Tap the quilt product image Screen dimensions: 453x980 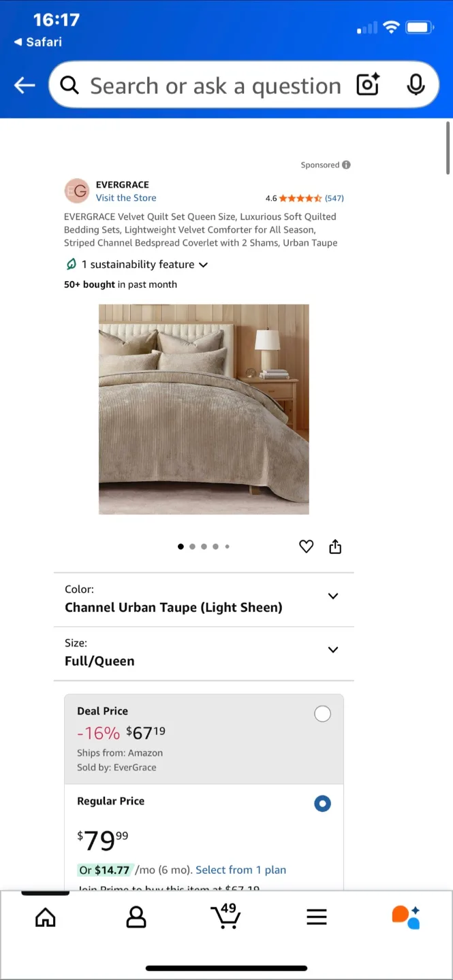[x=204, y=409]
